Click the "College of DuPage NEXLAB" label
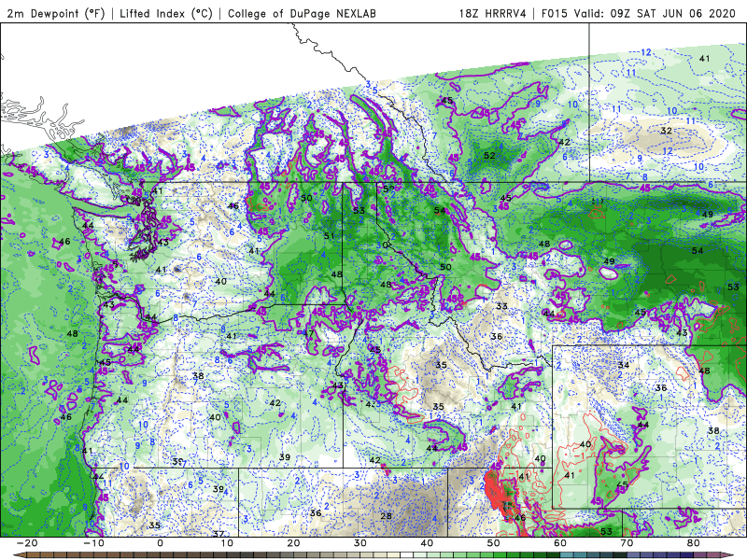747x560 pixels. [x=302, y=13]
